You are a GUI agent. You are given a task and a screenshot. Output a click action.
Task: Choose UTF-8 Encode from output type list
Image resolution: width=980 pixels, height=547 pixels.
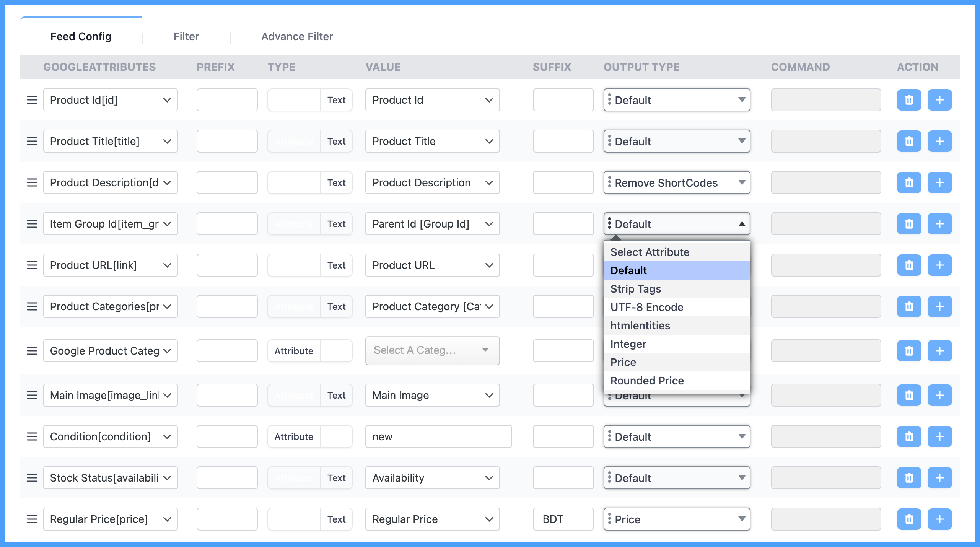pyautogui.click(x=677, y=307)
